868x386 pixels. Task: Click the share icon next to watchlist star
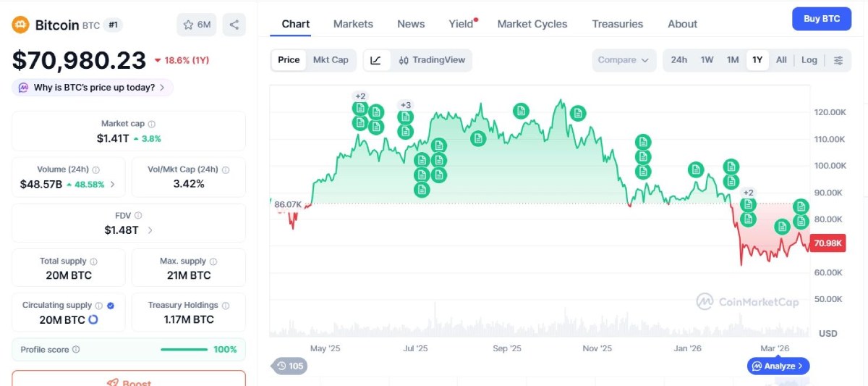pyautogui.click(x=234, y=25)
